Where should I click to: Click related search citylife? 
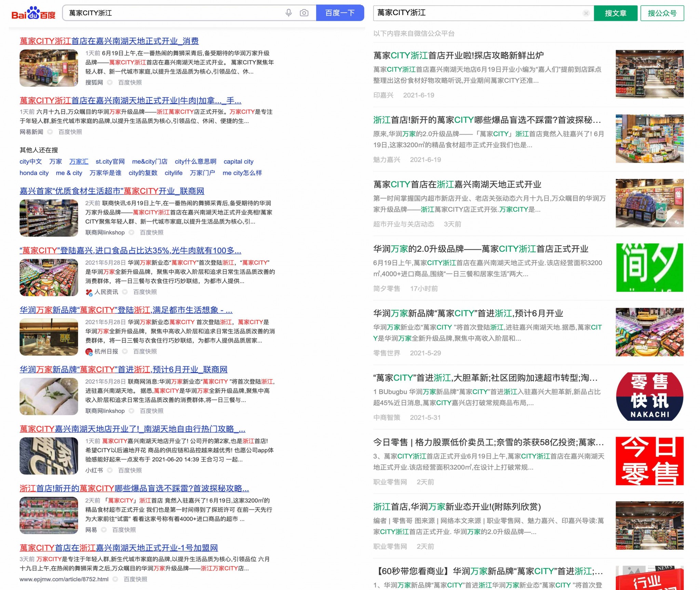(x=174, y=173)
